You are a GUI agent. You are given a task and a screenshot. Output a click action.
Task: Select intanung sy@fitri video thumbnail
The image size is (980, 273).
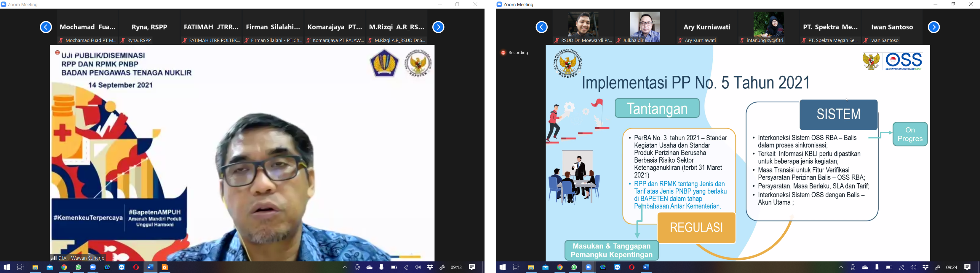769,27
